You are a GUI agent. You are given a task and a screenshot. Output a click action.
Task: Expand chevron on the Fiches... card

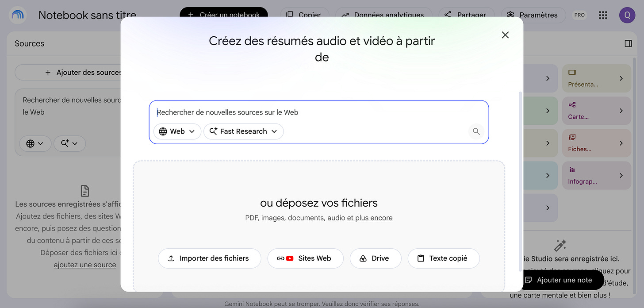[621, 143]
